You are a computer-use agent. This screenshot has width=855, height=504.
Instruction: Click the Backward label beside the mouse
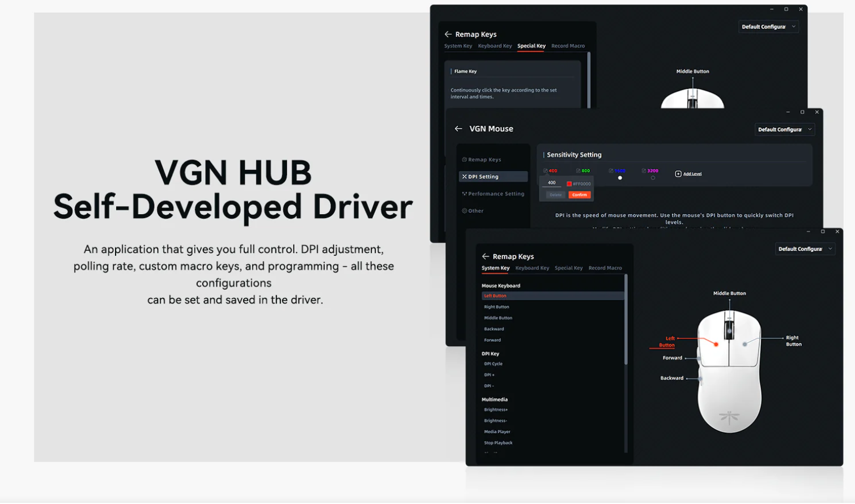click(x=671, y=378)
